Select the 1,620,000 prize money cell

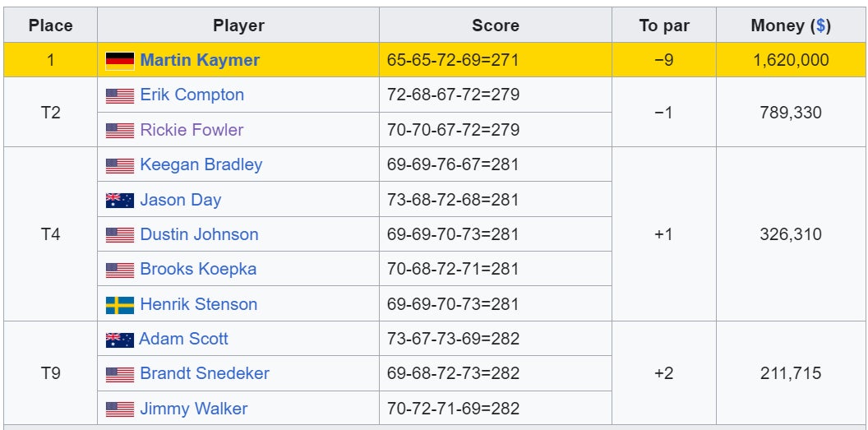point(790,60)
